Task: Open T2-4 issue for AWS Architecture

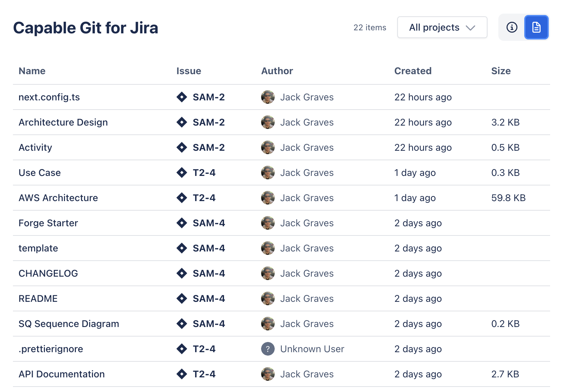Action: point(204,198)
